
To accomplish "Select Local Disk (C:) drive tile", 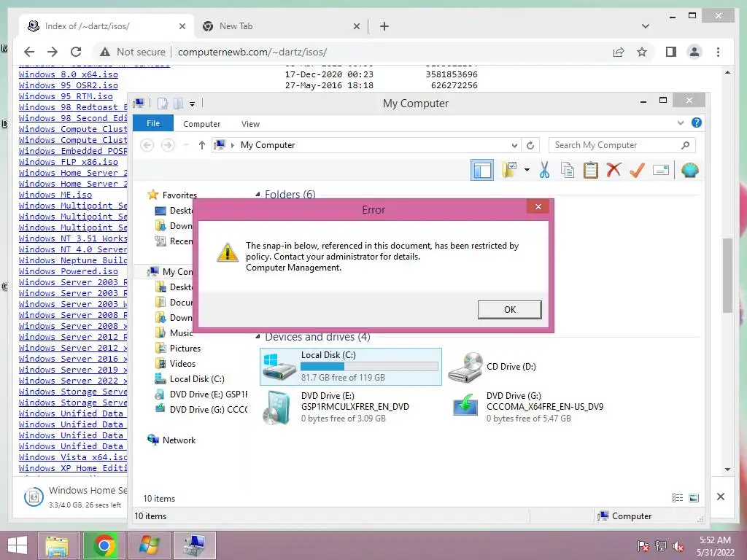I will [351, 366].
